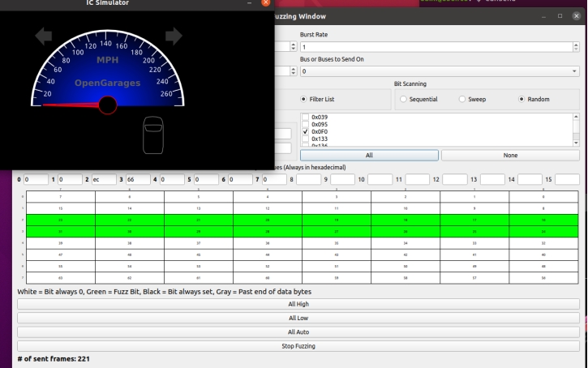The height and width of the screenshot is (368, 588).
Task: Toggle bit 50 cell in the bit grid
Action: (406, 267)
